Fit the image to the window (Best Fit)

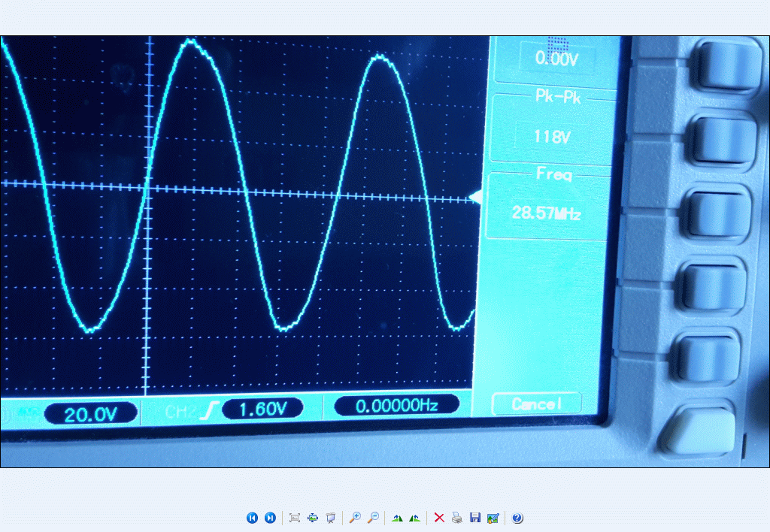pos(295,518)
